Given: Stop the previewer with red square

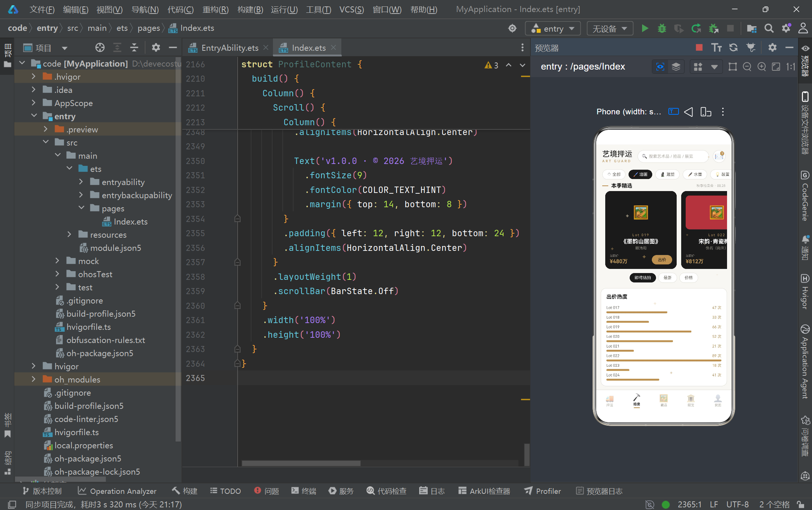Looking at the screenshot, I should pos(699,48).
